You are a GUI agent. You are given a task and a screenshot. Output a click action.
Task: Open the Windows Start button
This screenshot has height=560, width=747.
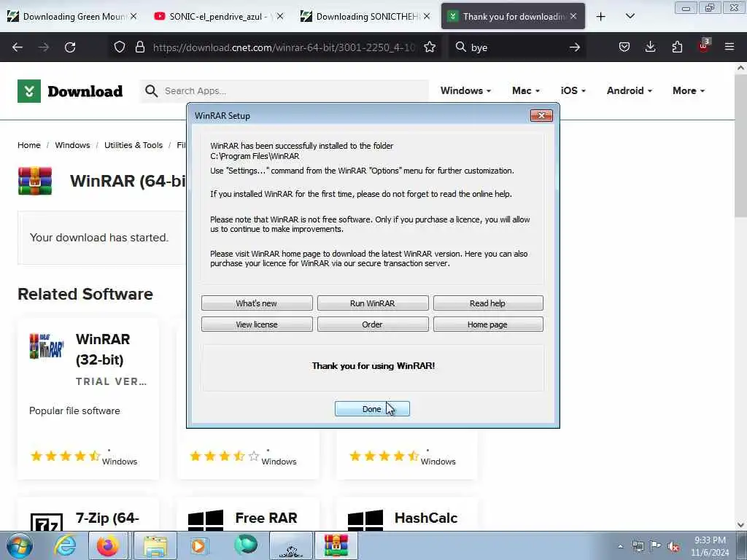pyautogui.click(x=20, y=545)
